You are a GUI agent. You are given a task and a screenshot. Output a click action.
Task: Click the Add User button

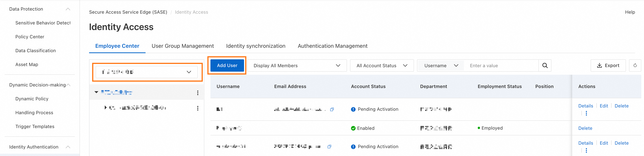click(227, 65)
